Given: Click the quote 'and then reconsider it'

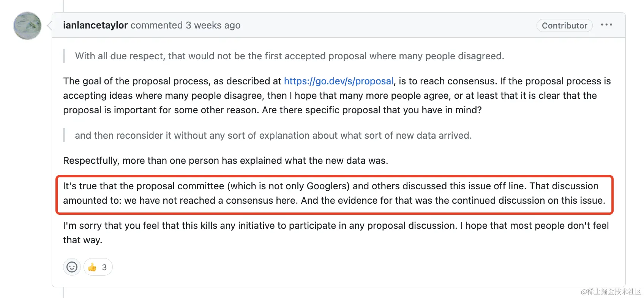Looking at the screenshot, I should click(273, 135).
